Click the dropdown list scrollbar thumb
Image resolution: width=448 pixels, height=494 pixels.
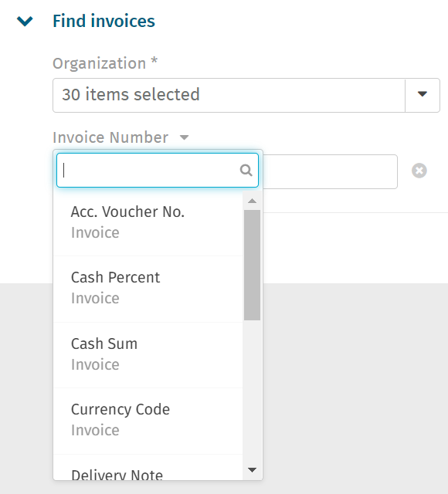(x=252, y=265)
